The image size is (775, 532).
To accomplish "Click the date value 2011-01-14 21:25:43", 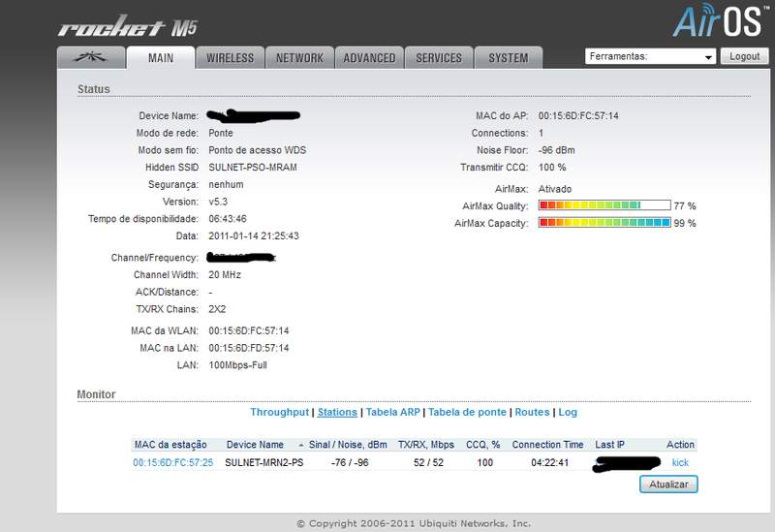I will (254, 235).
